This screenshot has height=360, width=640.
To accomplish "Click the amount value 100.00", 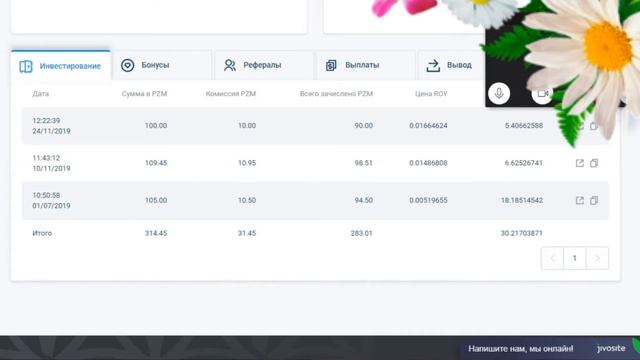I will (156, 126).
